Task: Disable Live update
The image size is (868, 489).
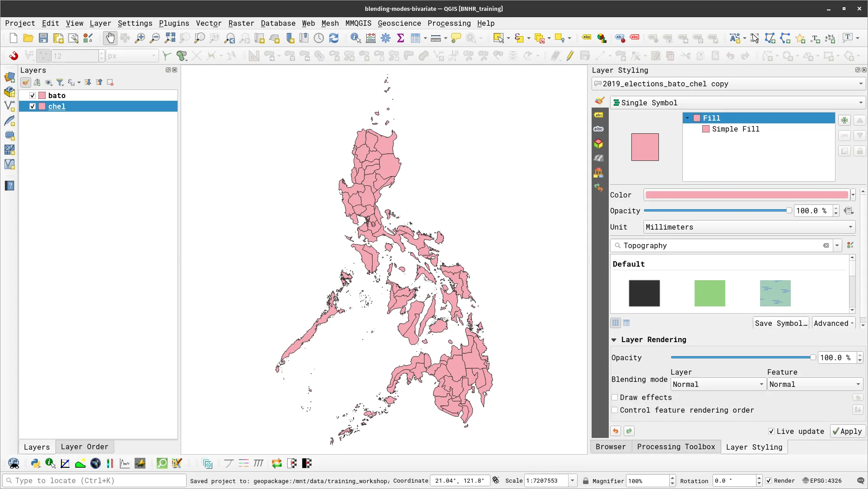Action: (x=772, y=431)
